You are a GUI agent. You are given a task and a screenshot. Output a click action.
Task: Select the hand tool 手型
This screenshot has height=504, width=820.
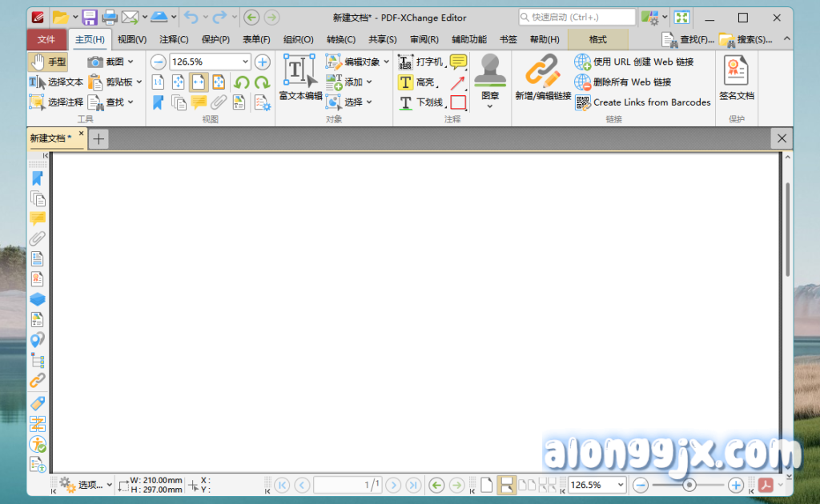[50, 61]
